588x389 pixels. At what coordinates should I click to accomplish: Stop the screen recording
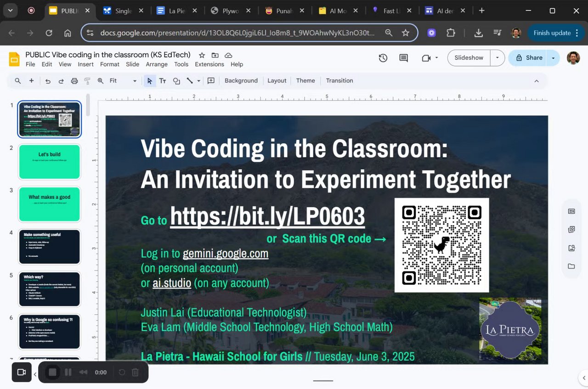(x=52, y=372)
